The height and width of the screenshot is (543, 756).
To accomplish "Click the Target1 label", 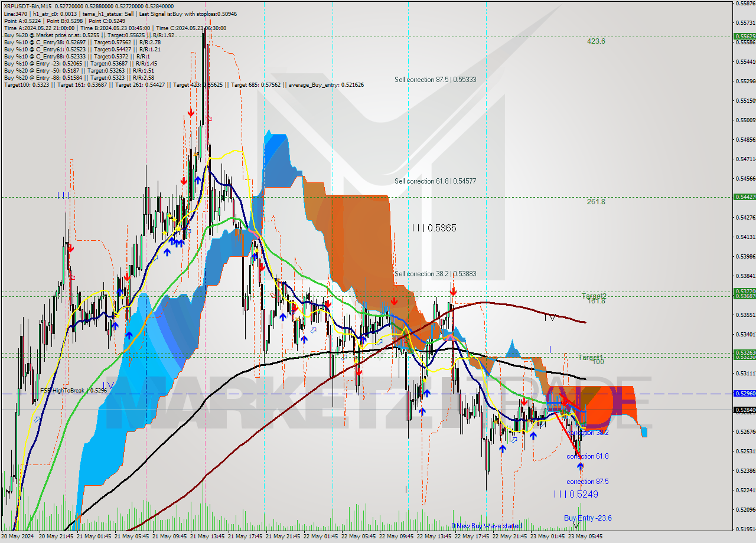I will point(591,358).
